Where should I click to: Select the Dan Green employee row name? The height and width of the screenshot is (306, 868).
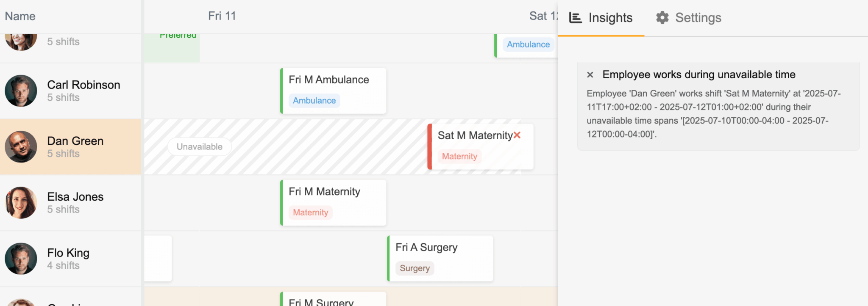75,141
